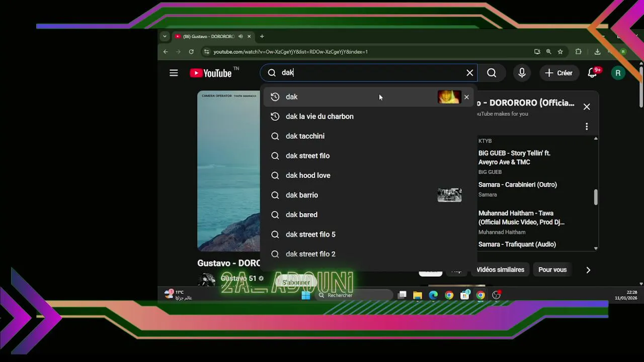The image size is (644, 362).
Task: Open the notifications bell
Action: 593,73
